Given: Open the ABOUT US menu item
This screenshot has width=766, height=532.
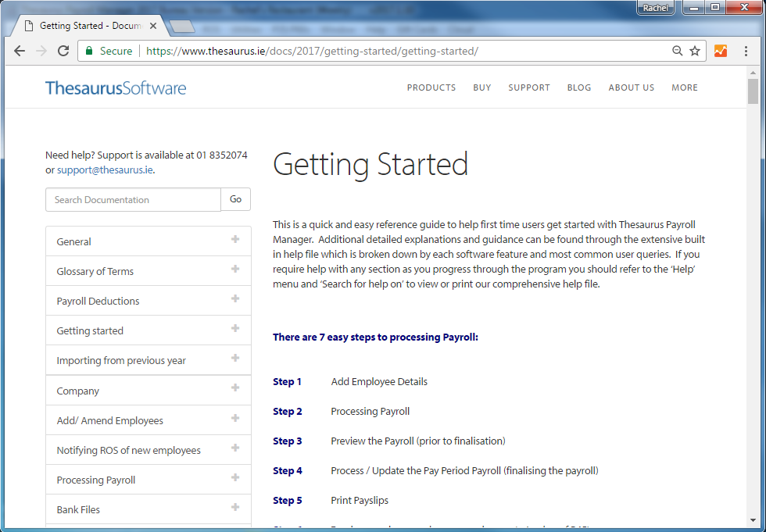Looking at the screenshot, I should 632,87.
